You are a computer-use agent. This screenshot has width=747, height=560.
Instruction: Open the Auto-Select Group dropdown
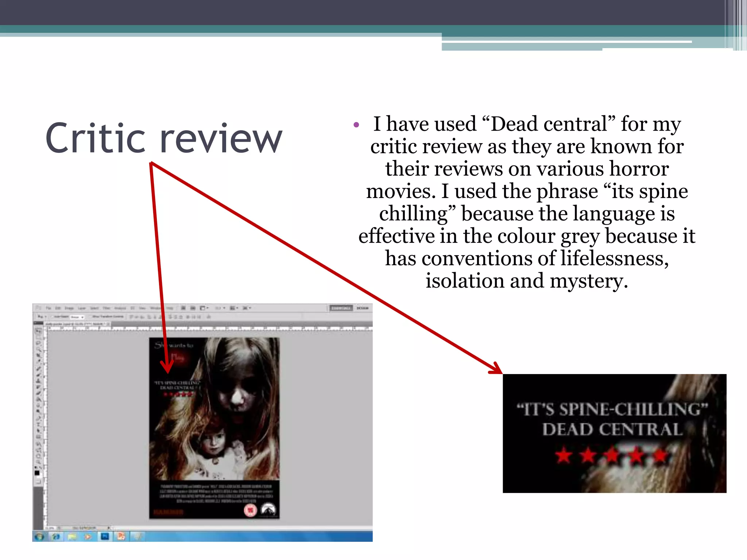tap(77, 317)
